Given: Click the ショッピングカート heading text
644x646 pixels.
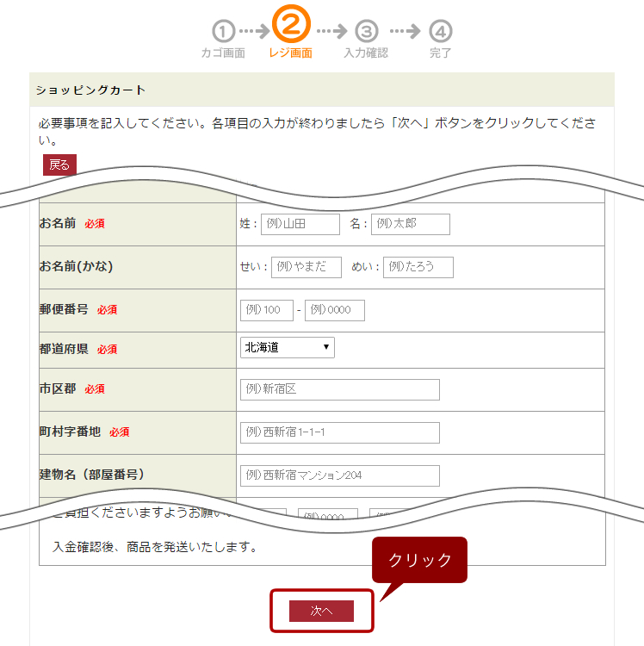Looking at the screenshot, I should pos(90,90).
